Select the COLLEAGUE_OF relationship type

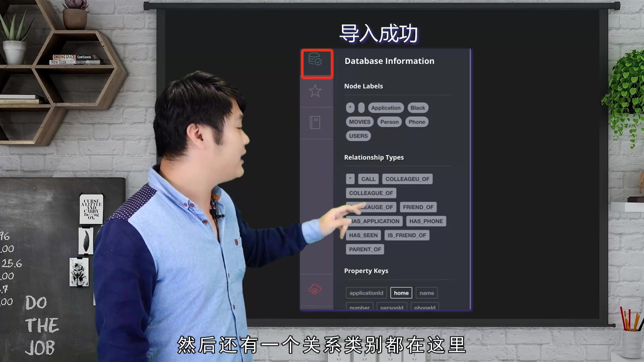coord(371,193)
